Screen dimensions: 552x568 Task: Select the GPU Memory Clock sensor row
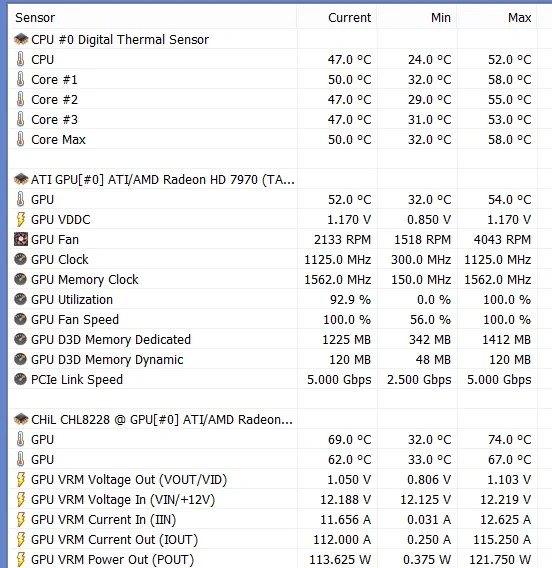273,280
